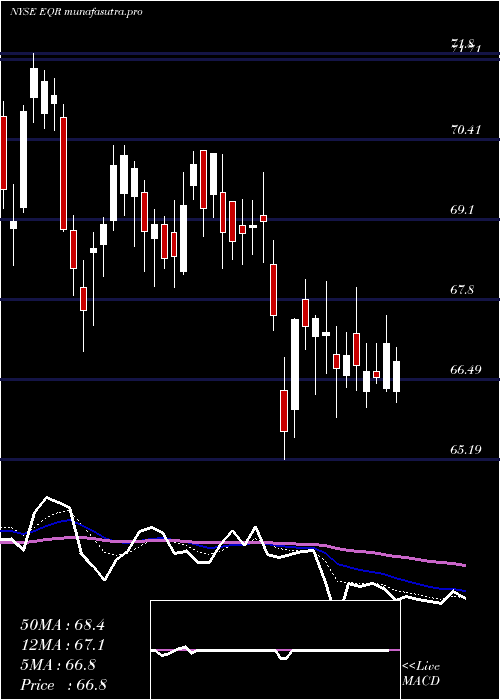
Task: Click the '<<Live MACD' label
Action: pos(421,674)
